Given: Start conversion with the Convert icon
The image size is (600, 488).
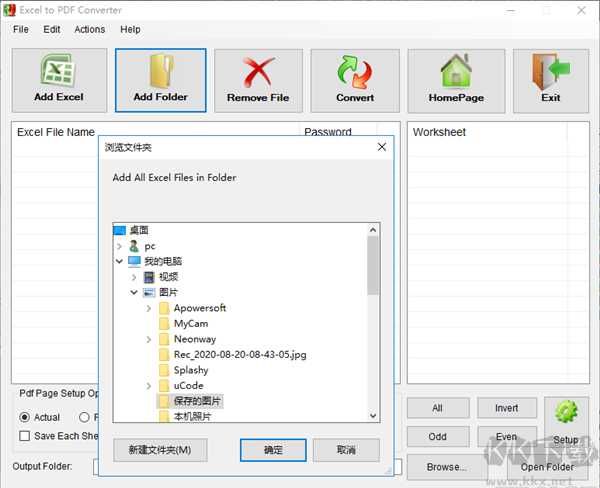Looking at the screenshot, I should [x=355, y=73].
